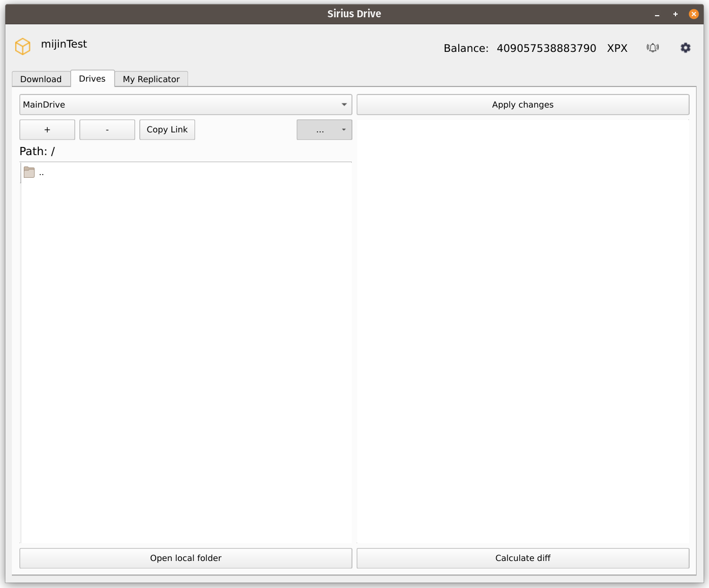Click the orange cube logo icon
The image size is (709, 588).
pyautogui.click(x=23, y=46)
